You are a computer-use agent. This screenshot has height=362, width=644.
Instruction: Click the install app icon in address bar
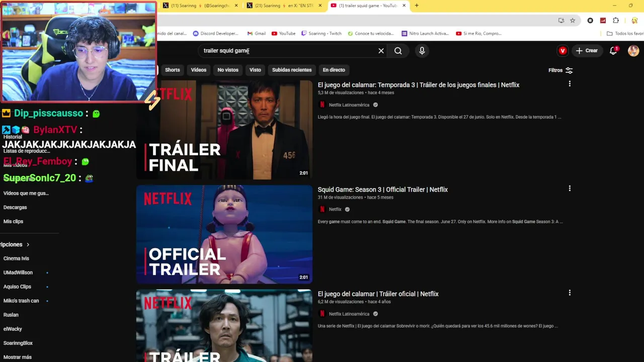(x=561, y=21)
